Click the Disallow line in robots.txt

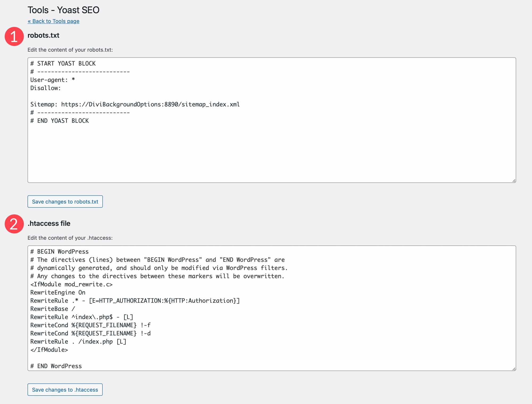[x=49, y=88]
